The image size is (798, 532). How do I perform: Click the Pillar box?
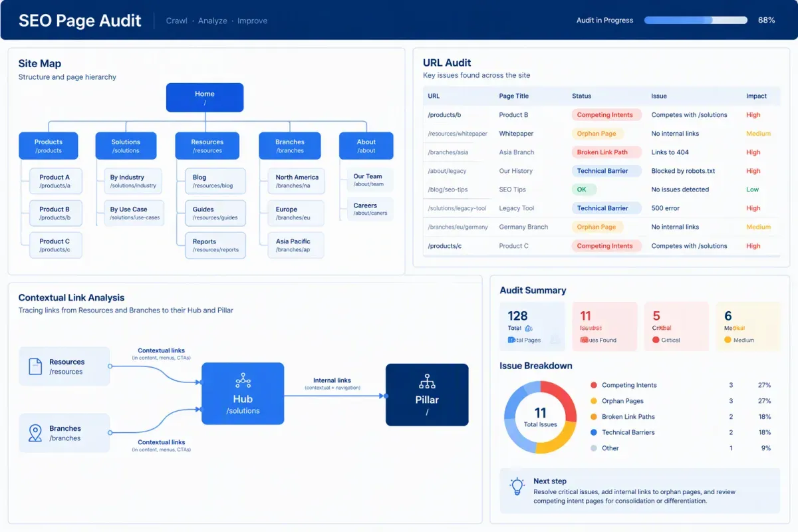click(427, 394)
